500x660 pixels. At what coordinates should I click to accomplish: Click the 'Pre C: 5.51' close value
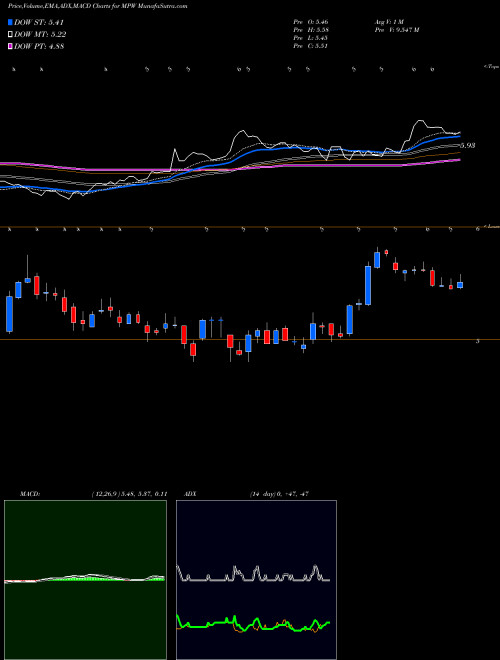point(311,46)
